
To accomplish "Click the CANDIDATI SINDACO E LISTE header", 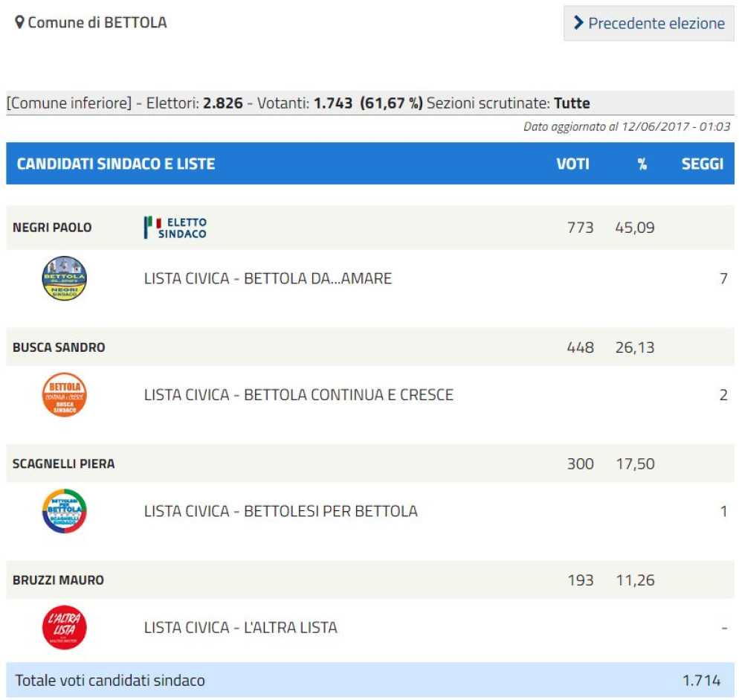I will point(115,164).
